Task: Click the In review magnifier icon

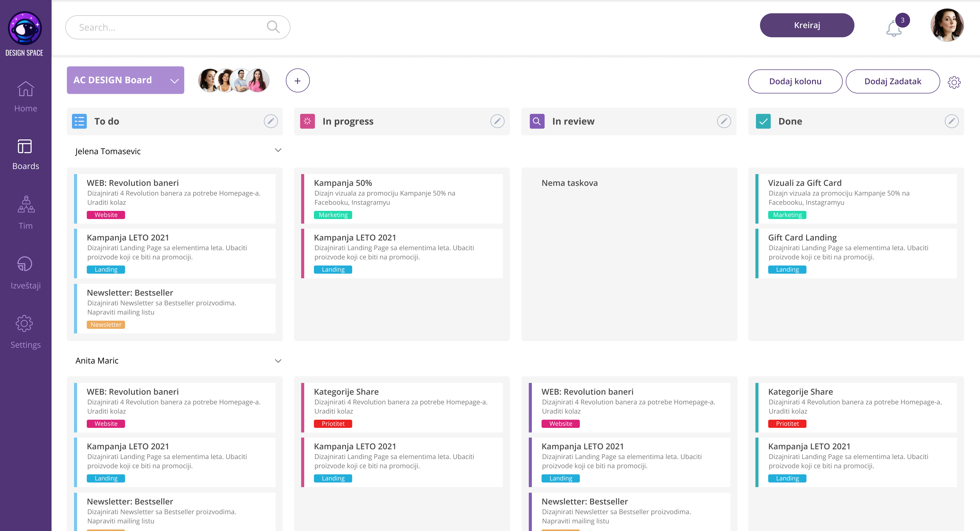Action: pyautogui.click(x=537, y=121)
